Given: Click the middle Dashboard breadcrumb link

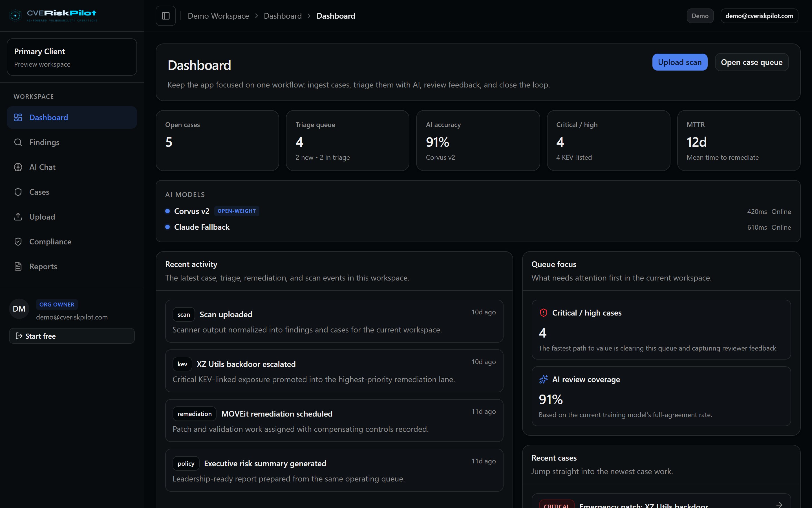Looking at the screenshot, I should click(283, 16).
